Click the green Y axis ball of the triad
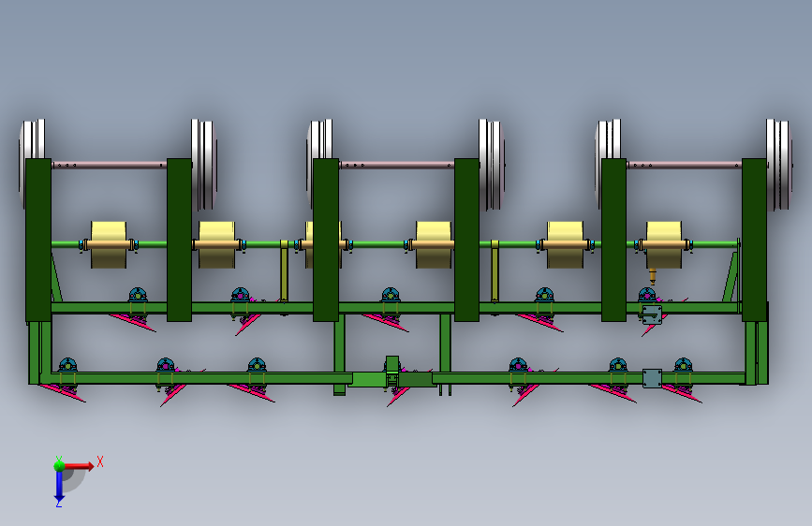 click(59, 465)
